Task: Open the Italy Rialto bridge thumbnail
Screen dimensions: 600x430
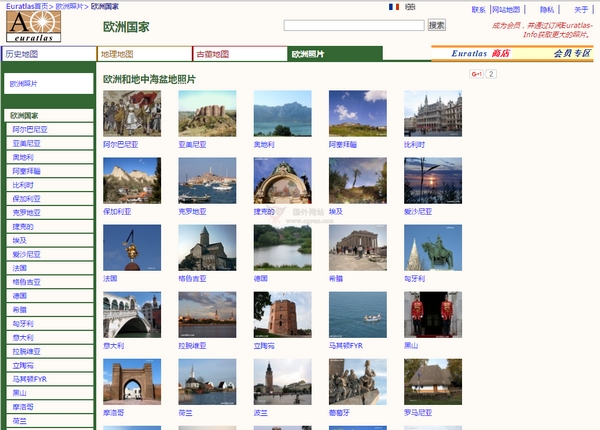Action: (x=132, y=314)
